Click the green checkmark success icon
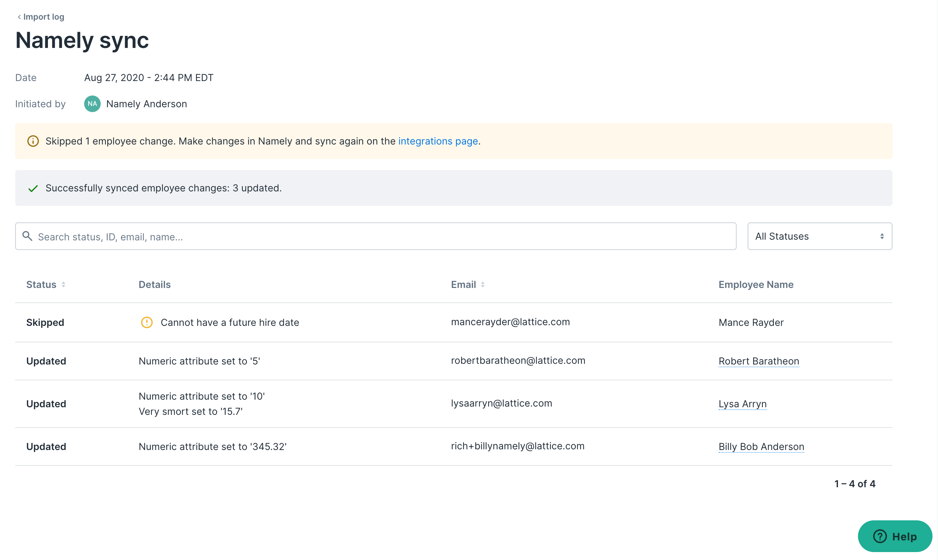This screenshot has width=938, height=560. pyautogui.click(x=33, y=188)
